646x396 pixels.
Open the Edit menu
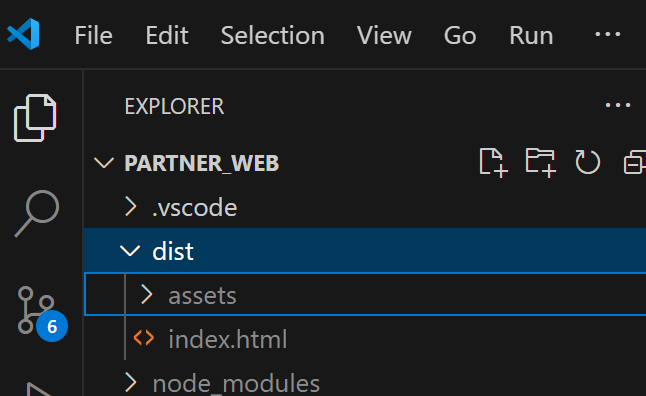[167, 35]
